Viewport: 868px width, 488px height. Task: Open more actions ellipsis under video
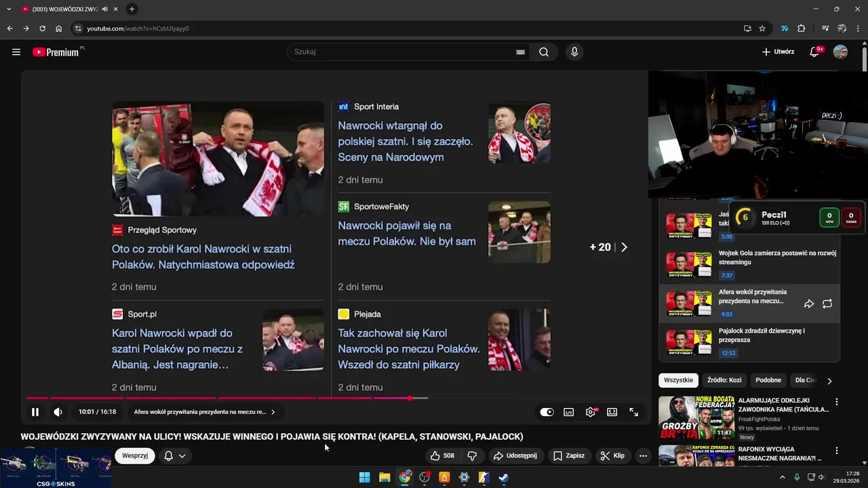pyautogui.click(x=643, y=455)
